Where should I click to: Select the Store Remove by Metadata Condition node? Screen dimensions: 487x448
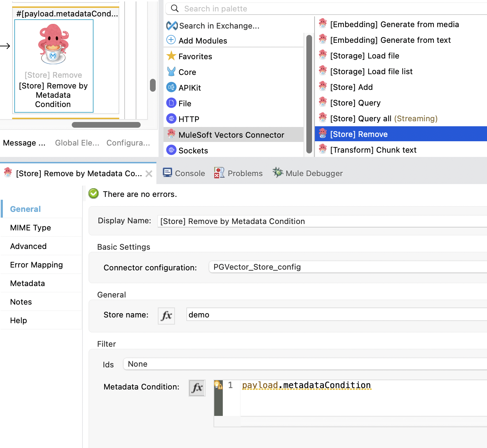[54, 66]
